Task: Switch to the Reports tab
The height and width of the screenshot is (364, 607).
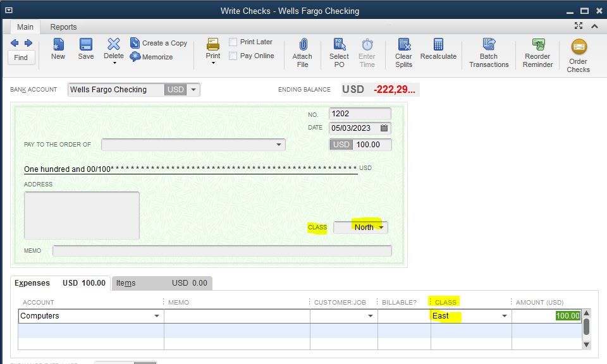Action: pyautogui.click(x=63, y=27)
